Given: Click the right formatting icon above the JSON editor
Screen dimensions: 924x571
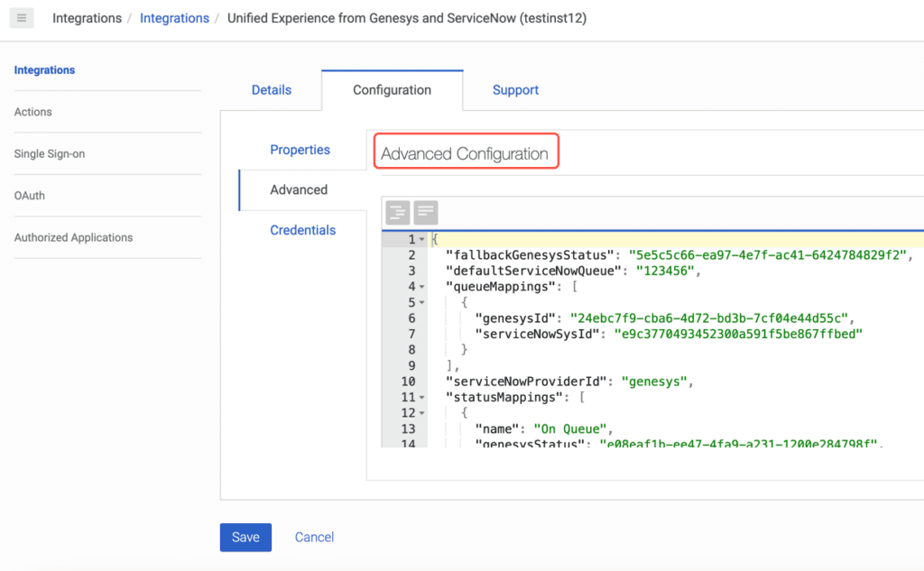Looking at the screenshot, I should tap(425, 212).
